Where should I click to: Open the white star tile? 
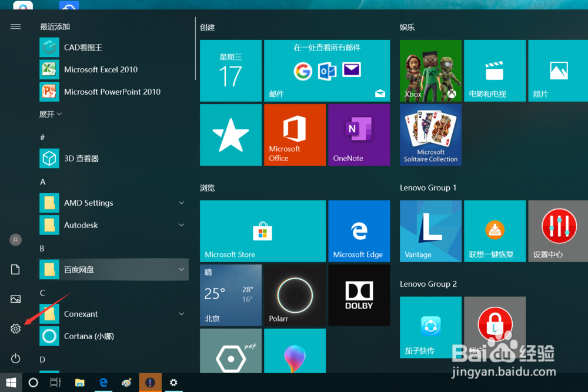point(230,135)
